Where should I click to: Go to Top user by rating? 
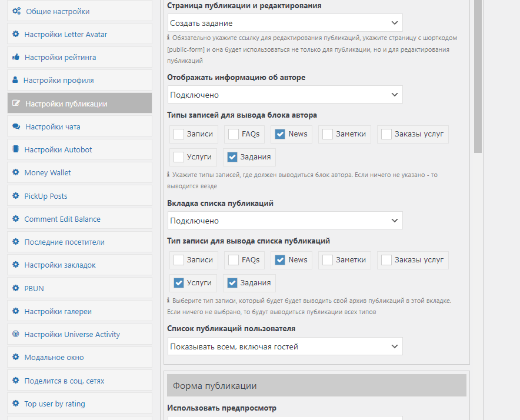[55, 404]
